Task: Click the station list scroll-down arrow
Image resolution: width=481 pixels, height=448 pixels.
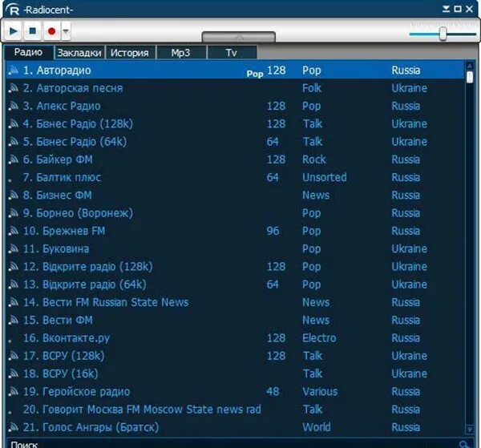Action: [470, 430]
